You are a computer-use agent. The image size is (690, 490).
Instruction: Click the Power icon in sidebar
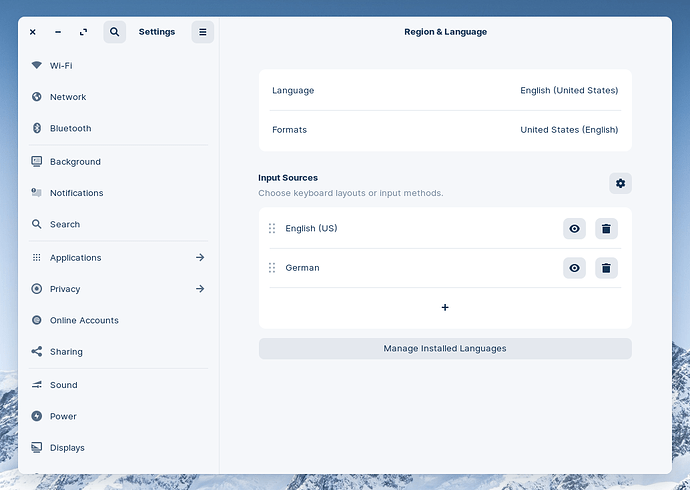click(37, 416)
